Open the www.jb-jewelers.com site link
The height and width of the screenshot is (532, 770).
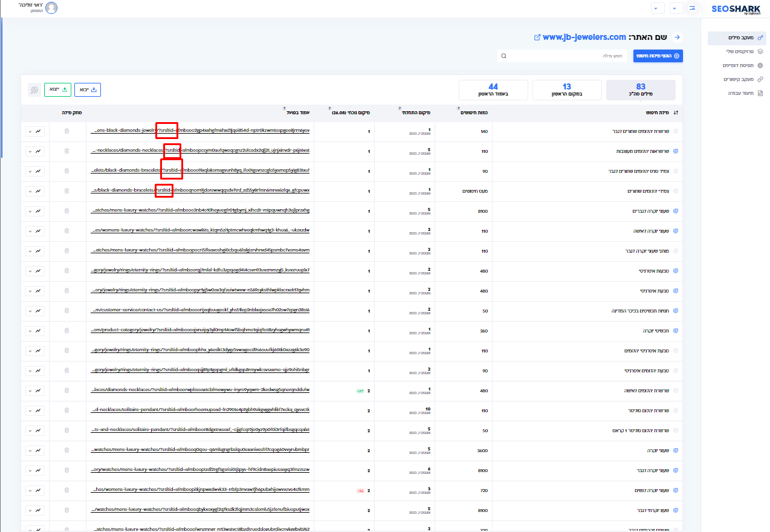pyautogui.click(x=584, y=37)
